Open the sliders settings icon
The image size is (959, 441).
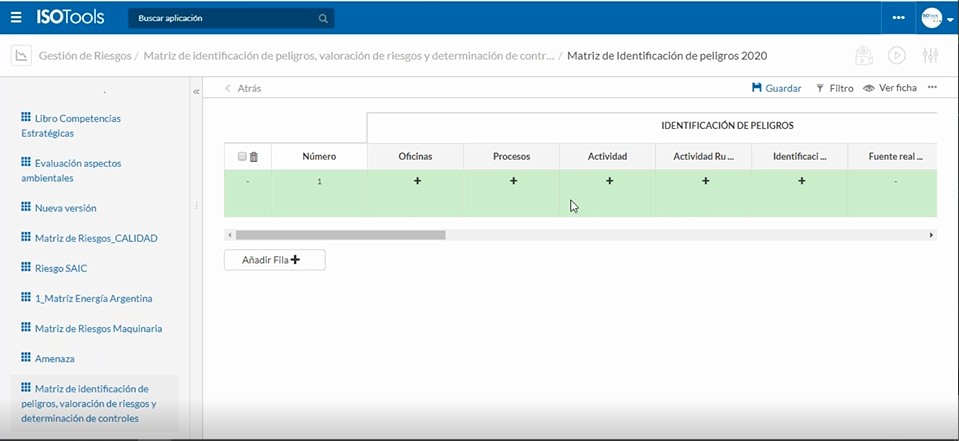tap(930, 56)
